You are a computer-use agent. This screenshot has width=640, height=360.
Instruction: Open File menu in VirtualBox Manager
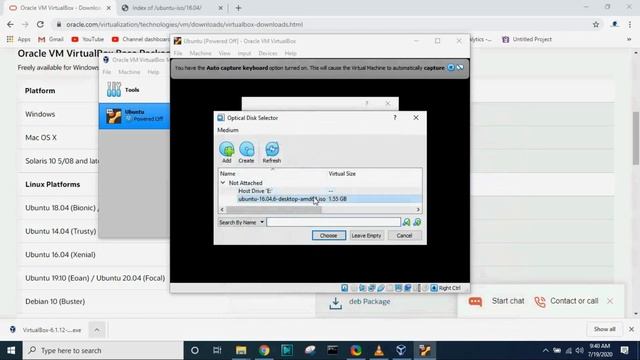107,72
